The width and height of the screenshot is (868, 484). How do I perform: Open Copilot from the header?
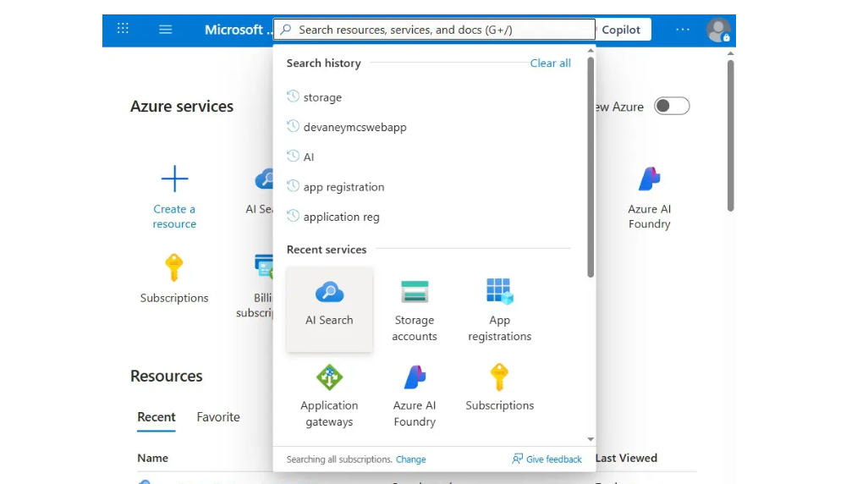point(621,30)
